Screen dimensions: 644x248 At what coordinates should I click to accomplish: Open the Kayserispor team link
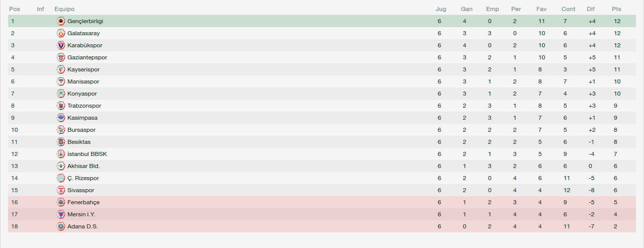84,69
